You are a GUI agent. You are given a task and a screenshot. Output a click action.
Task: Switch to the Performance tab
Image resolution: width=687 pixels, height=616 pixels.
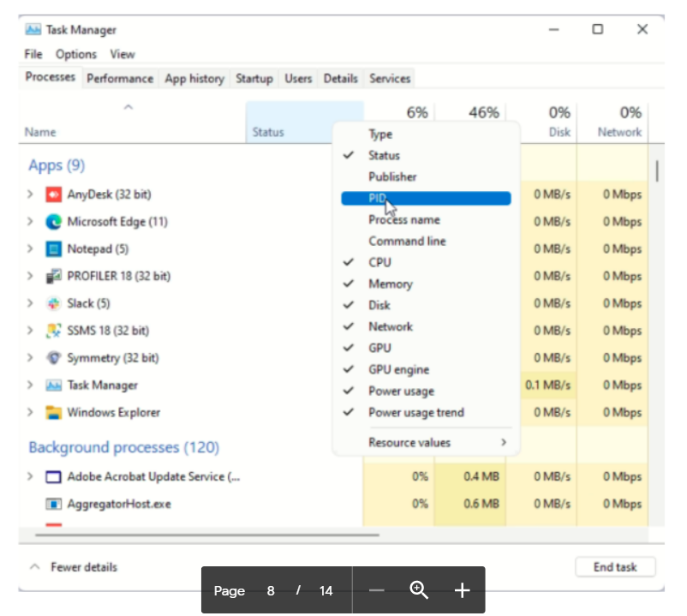120,79
